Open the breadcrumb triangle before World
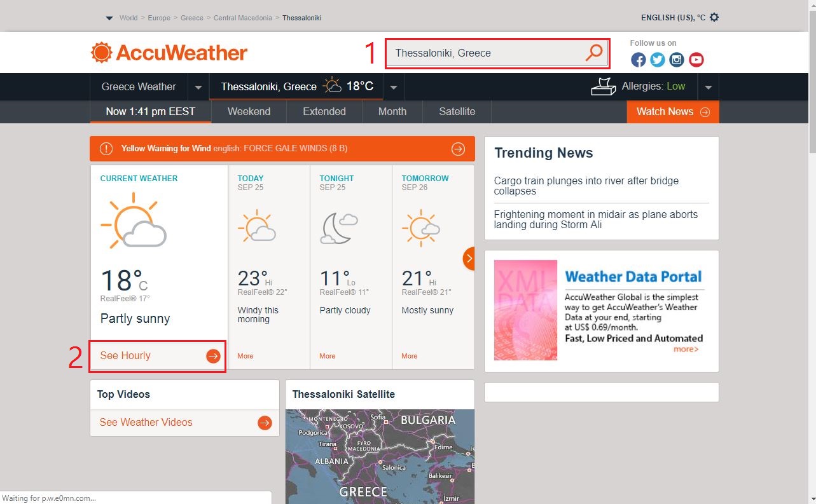Viewport: 816px width, 504px height. [x=109, y=18]
